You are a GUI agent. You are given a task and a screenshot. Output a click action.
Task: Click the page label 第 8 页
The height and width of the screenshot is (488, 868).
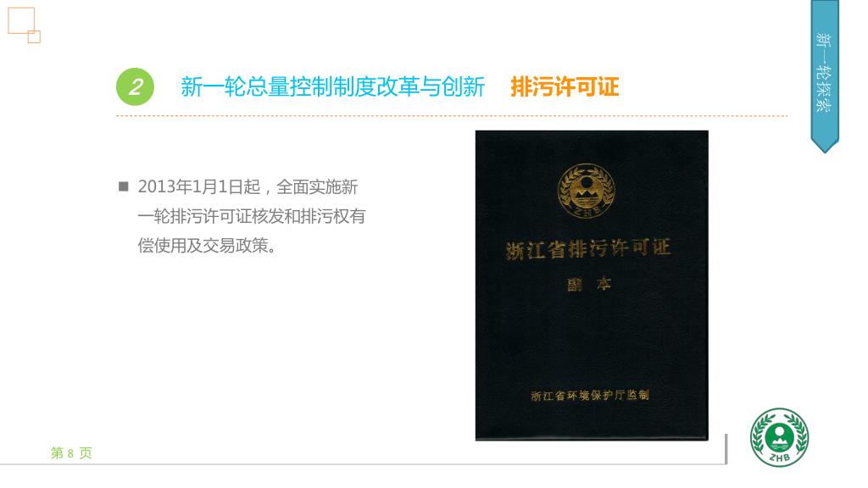pyautogui.click(x=71, y=453)
